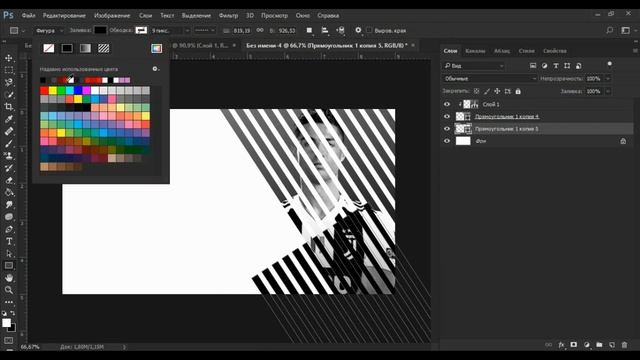Filter layers by shape layers icon
This screenshot has width=640, height=360.
(567, 66)
